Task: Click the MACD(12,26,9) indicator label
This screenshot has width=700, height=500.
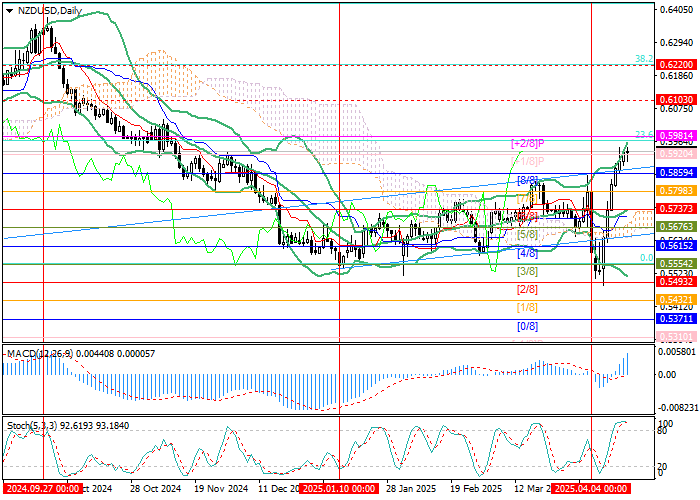Action: tap(40, 354)
